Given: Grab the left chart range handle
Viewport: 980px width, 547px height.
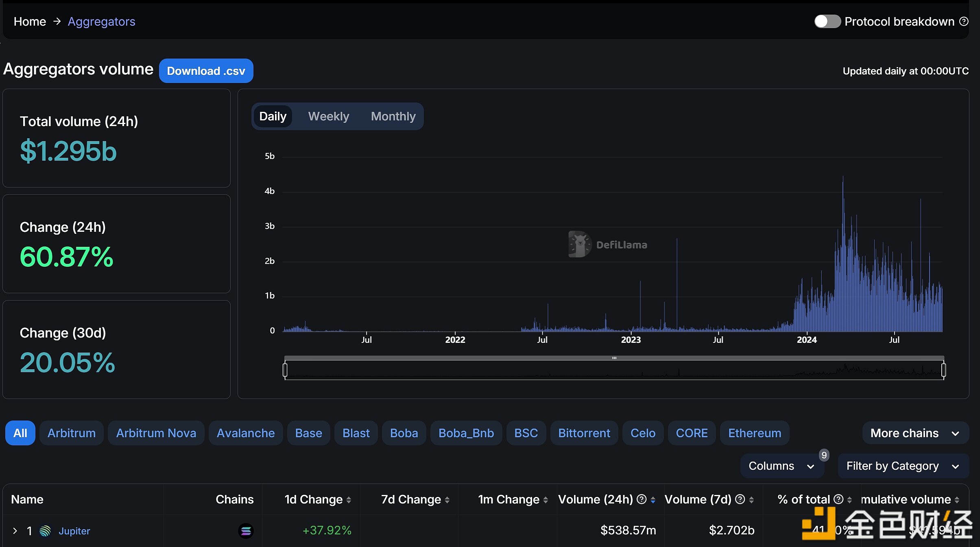Looking at the screenshot, I should [285, 370].
